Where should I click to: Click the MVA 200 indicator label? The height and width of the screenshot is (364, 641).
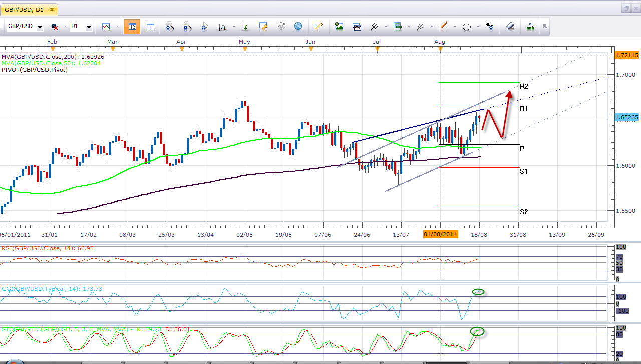[x=53, y=57]
